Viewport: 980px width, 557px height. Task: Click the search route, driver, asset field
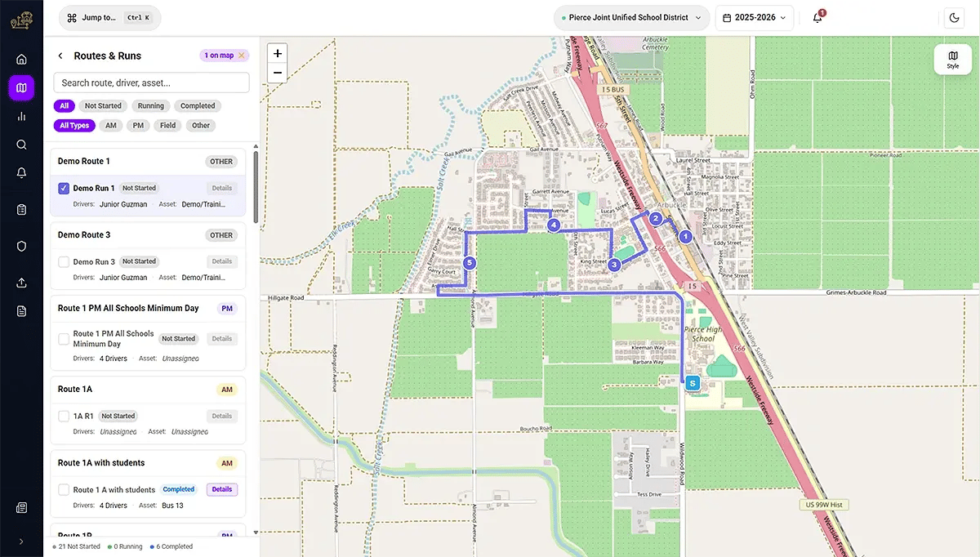click(x=151, y=82)
